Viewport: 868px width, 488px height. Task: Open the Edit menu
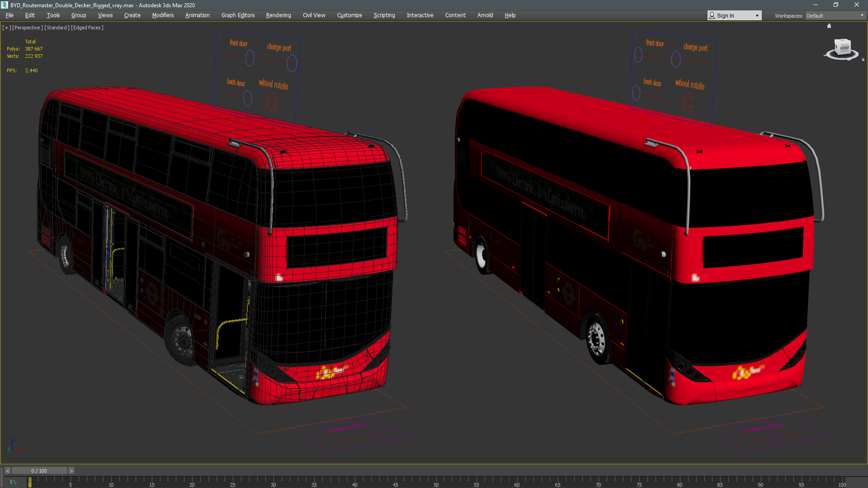(x=30, y=15)
